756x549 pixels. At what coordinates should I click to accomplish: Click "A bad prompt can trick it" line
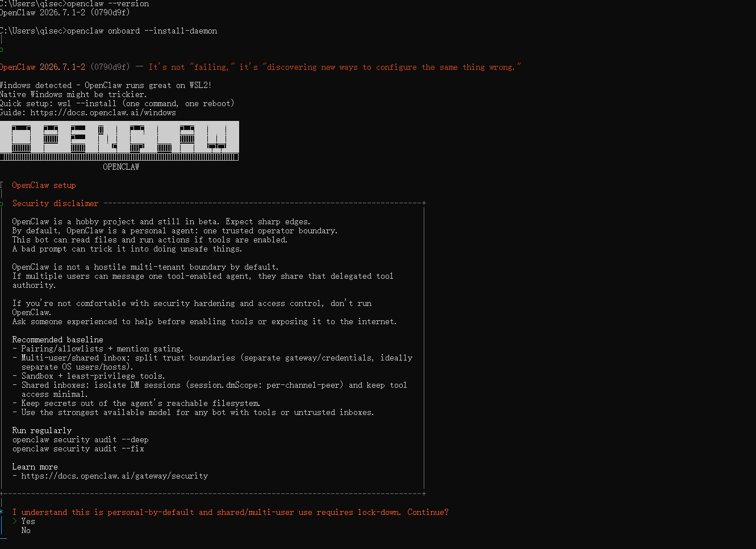pos(127,249)
